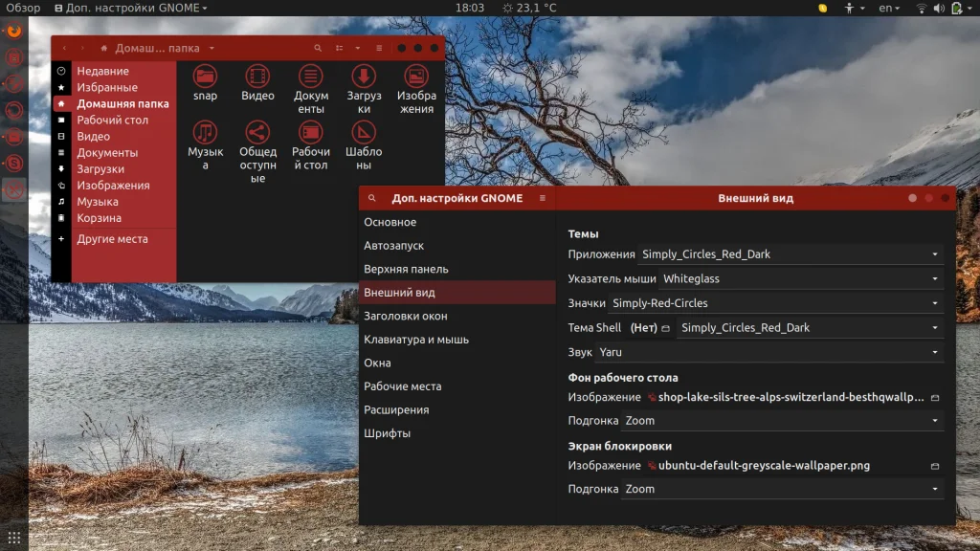Show applications grid in the dock
Screen dimensions: 980x551
[14, 538]
